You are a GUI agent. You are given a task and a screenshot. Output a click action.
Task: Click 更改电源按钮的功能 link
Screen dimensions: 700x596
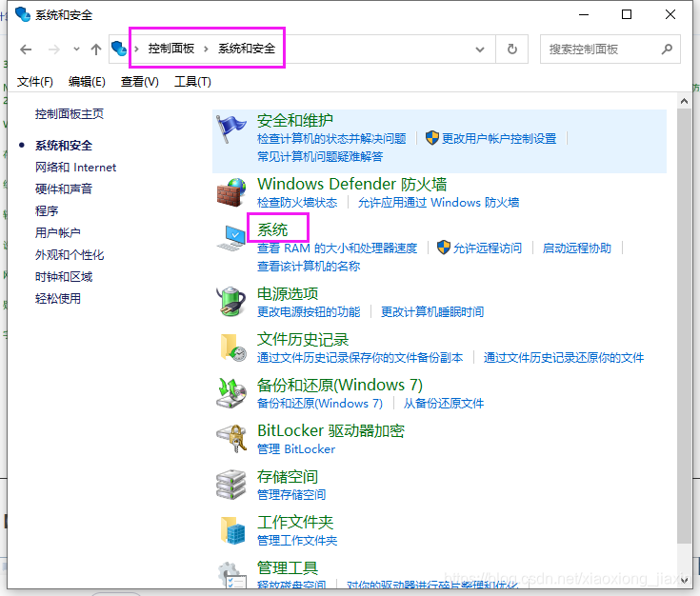pyautogui.click(x=309, y=311)
